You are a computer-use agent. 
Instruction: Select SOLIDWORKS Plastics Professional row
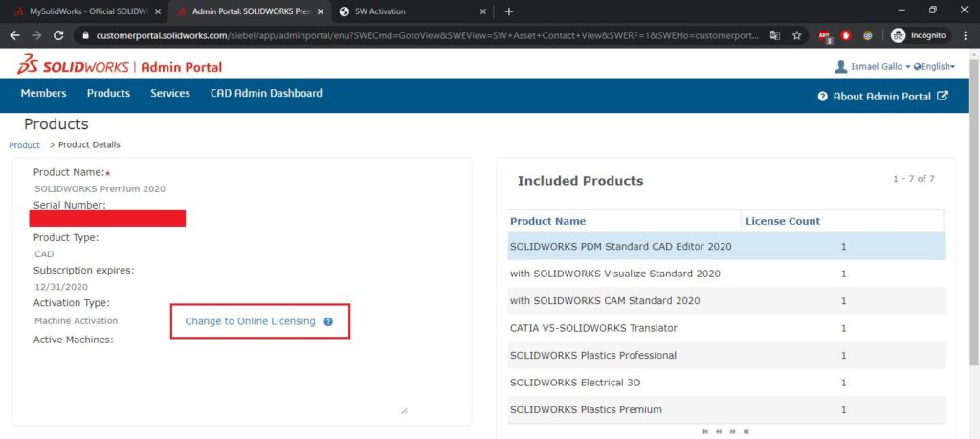point(726,356)
